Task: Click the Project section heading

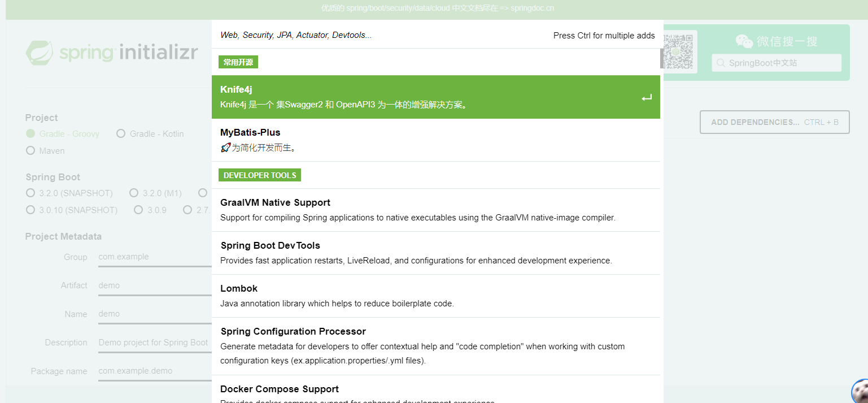Action: (x=41, y=118)
